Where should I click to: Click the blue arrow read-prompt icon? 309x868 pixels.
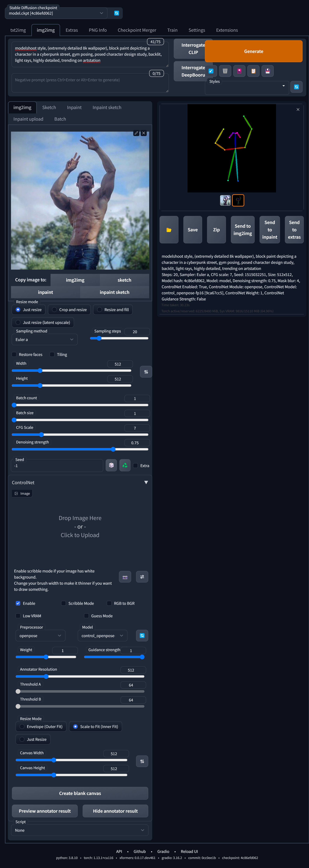(x=211, y=71)
